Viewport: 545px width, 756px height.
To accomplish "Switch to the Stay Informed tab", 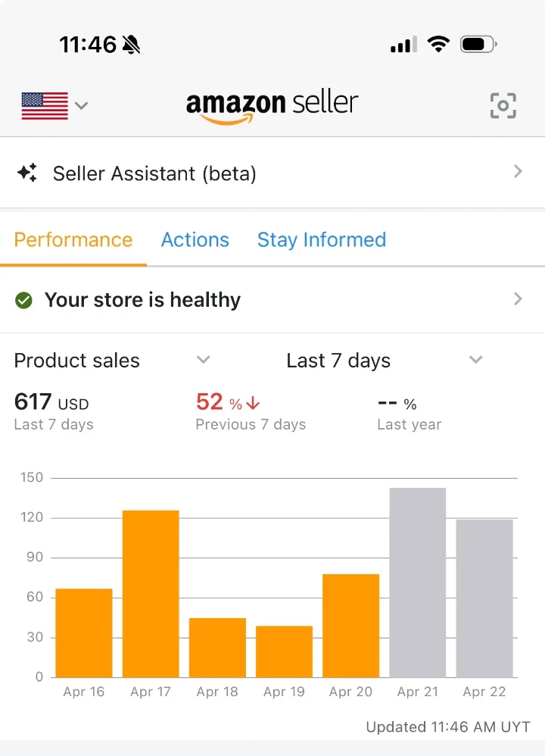I will click(322, 239).
